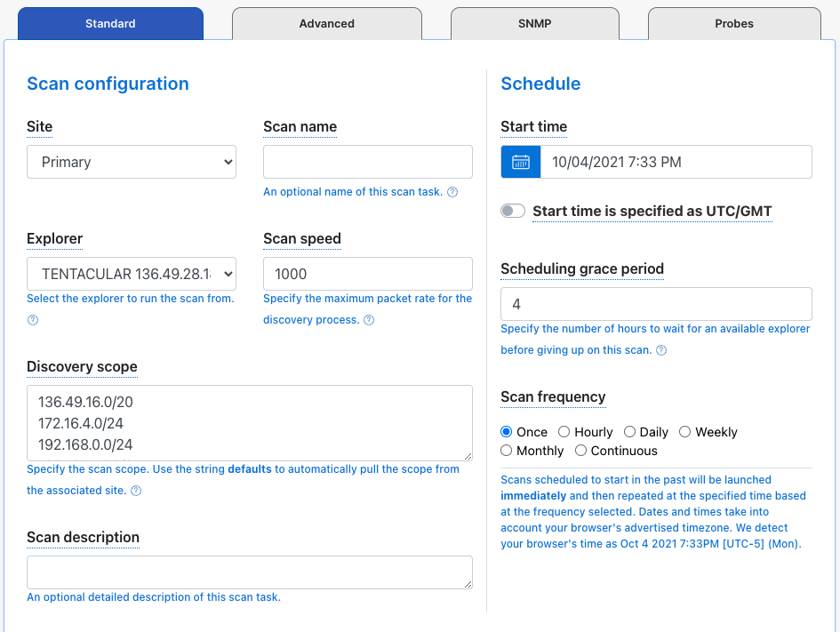Select Hourly scan frequency

(564, 432)
